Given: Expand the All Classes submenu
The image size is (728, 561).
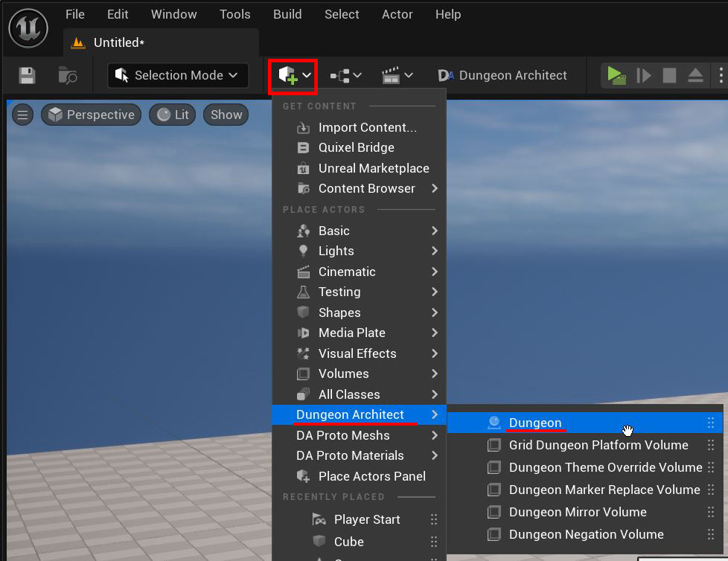Looking at the screenshot, I should coord(359,394).
